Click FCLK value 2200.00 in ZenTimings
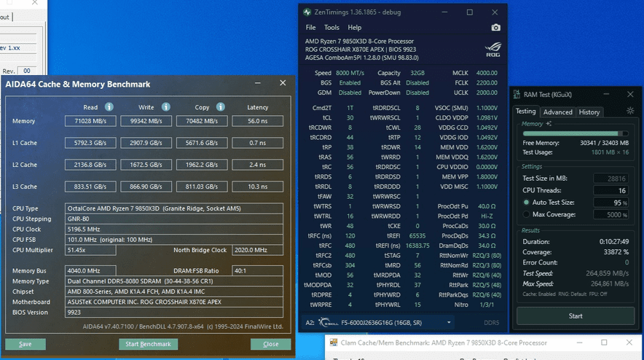Image resolution: width=644 pixels, height=360 pixels. [487, 82]
